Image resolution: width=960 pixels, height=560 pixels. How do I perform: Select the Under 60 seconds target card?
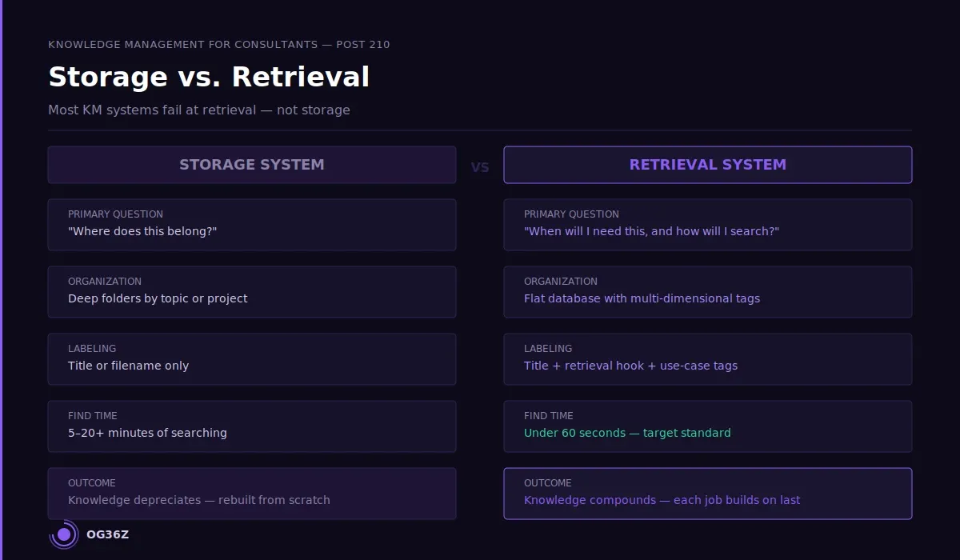[x=707, y=426]
